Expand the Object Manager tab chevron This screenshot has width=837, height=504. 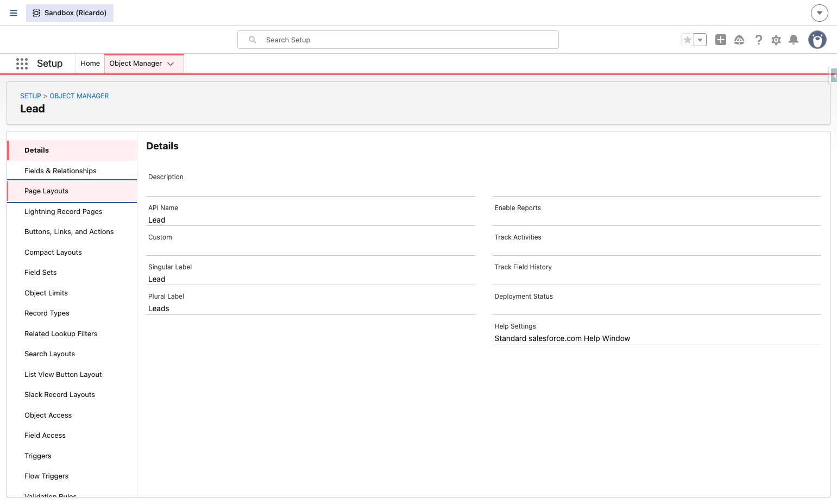171,64
